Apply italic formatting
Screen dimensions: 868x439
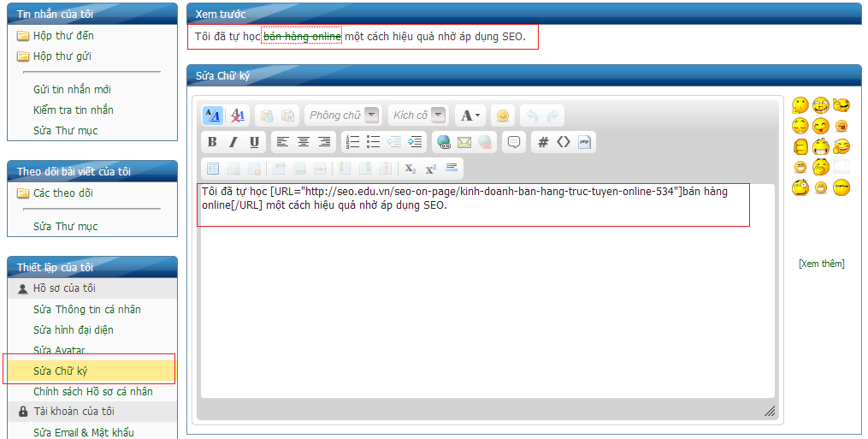pyautogui.click(x=233, y=142)
